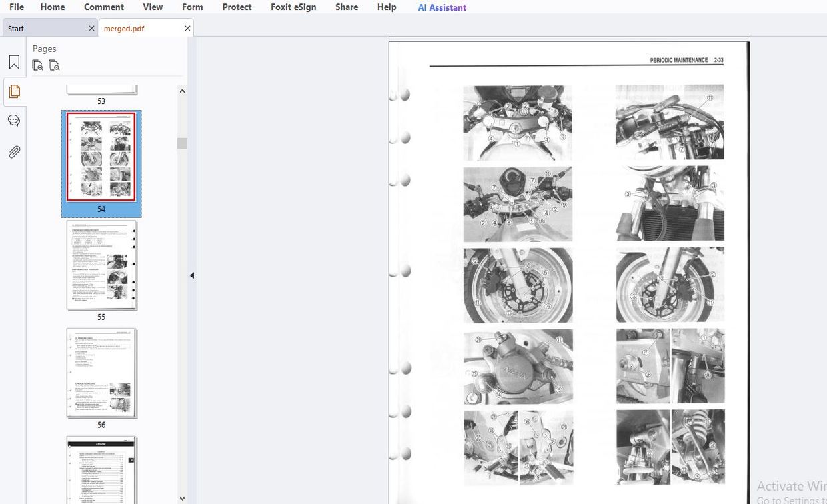Viewport: 827px width, 504px height.
Task: Collapse the navigation pane using the arrow handle
Action: [x=192, y=275]
